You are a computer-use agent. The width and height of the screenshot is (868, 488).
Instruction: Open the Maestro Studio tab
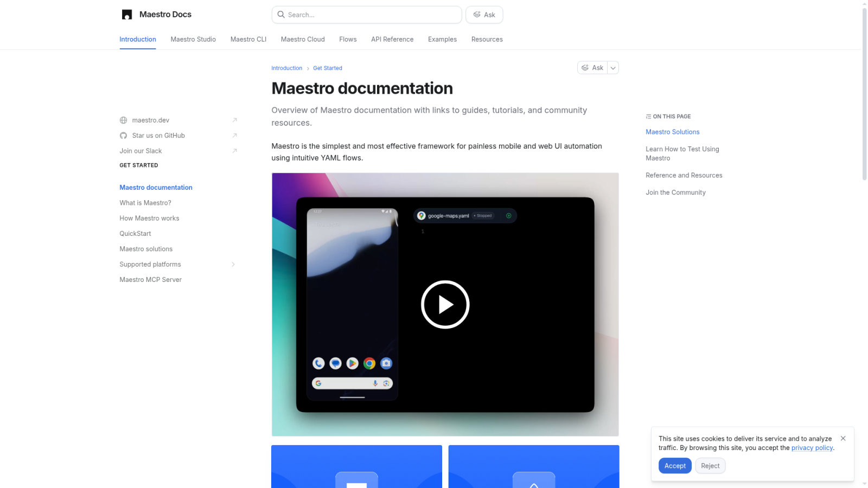(x=193, y=40)
